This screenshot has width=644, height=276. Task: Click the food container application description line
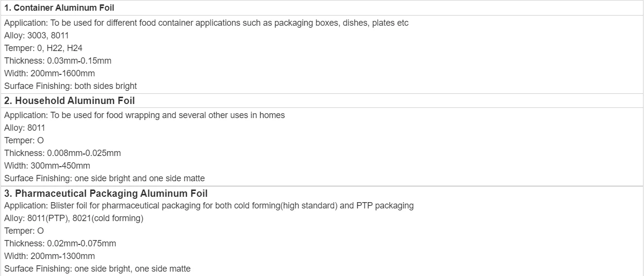206,23
